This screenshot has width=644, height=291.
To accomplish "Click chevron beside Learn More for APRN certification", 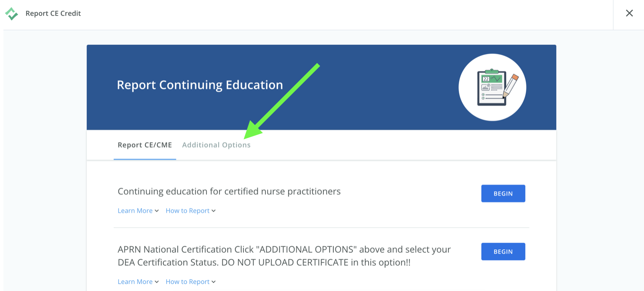I will tap(156, 282).
